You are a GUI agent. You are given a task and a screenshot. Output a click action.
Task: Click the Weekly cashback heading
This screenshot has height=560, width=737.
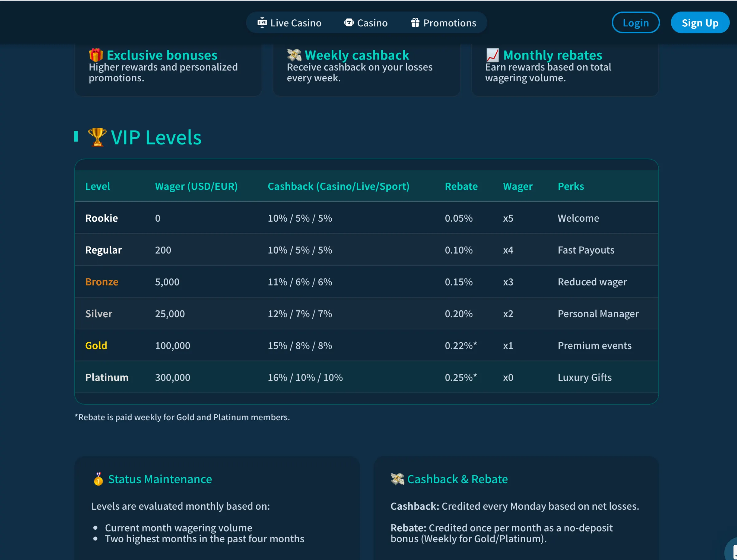click(x=357, y=55)
